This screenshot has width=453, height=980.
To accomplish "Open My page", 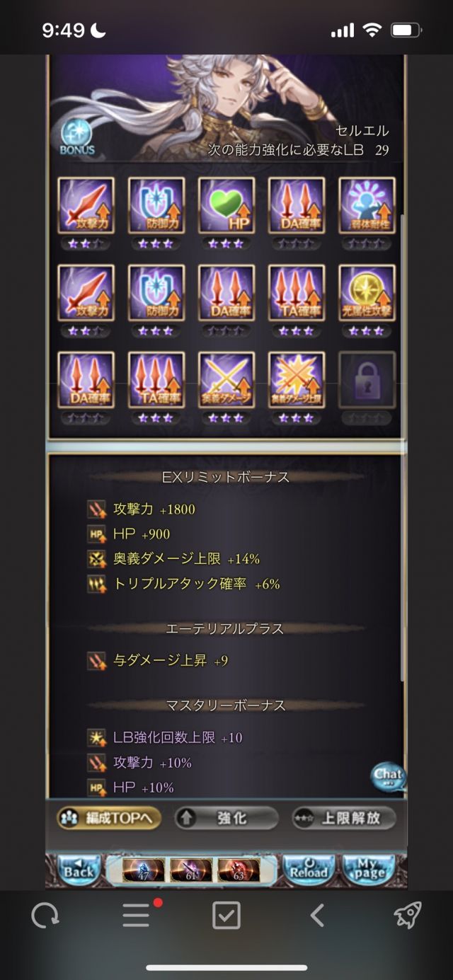I will pyautogui.click(x=369, y=870).
